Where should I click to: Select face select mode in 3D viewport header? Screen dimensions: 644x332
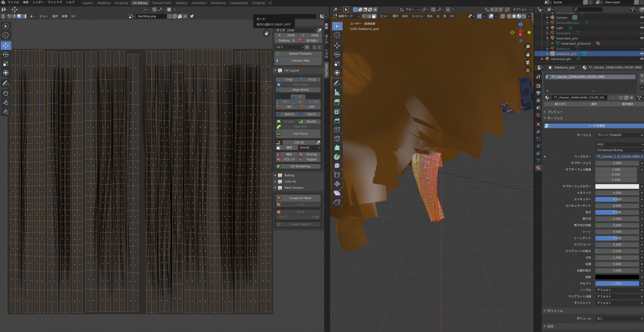[x=374, y=16]
